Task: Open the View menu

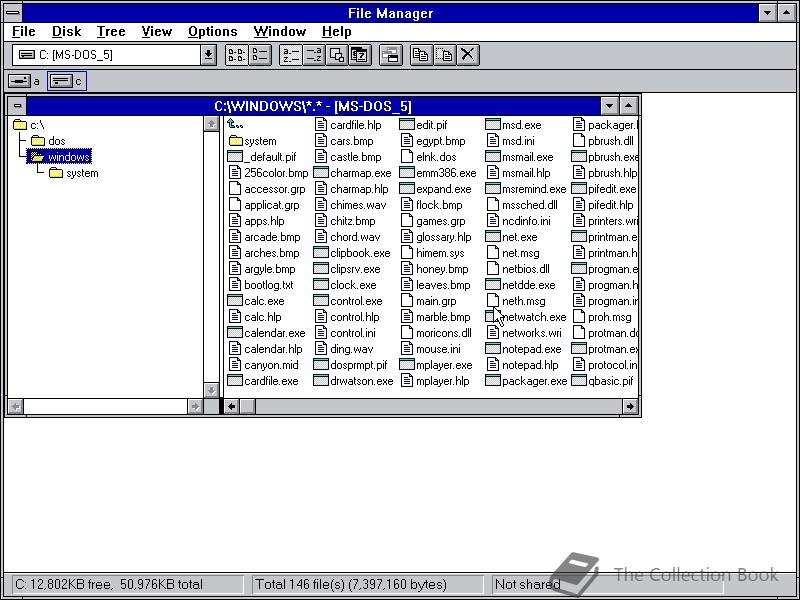Action: (156, 32)
